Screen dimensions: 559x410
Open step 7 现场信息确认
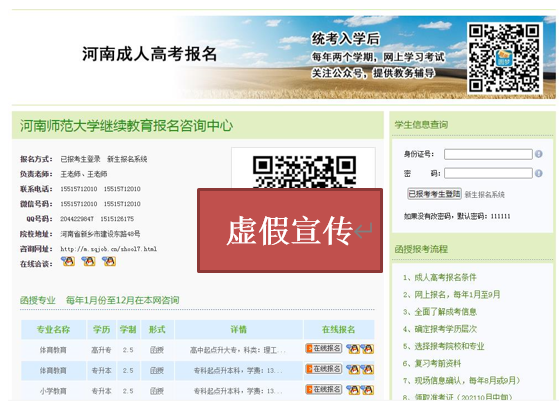point(461,380)
